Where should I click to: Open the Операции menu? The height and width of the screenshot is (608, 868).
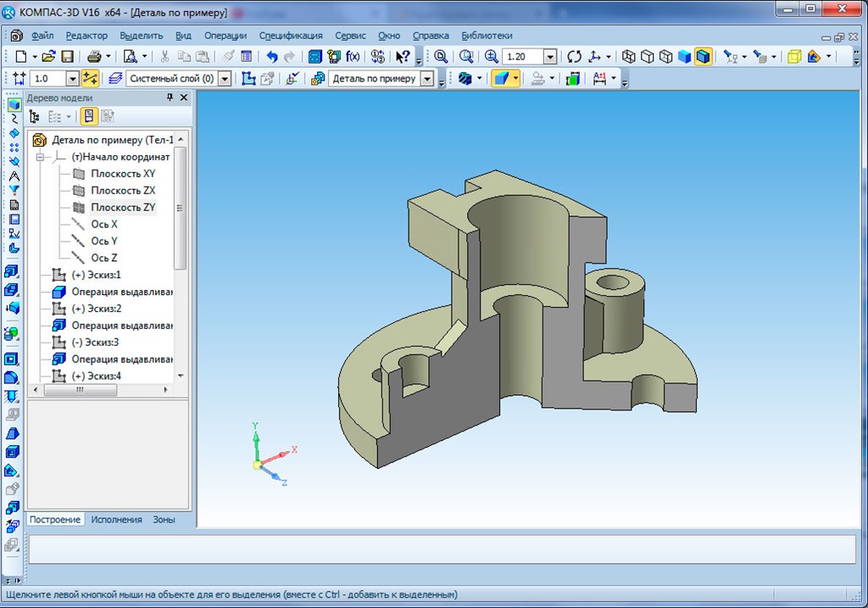[225, 36]
